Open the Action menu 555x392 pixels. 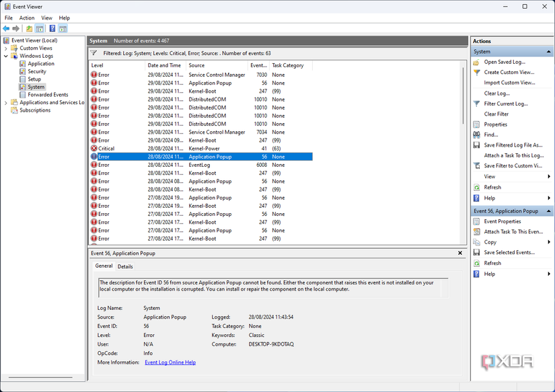coord(26,17)
